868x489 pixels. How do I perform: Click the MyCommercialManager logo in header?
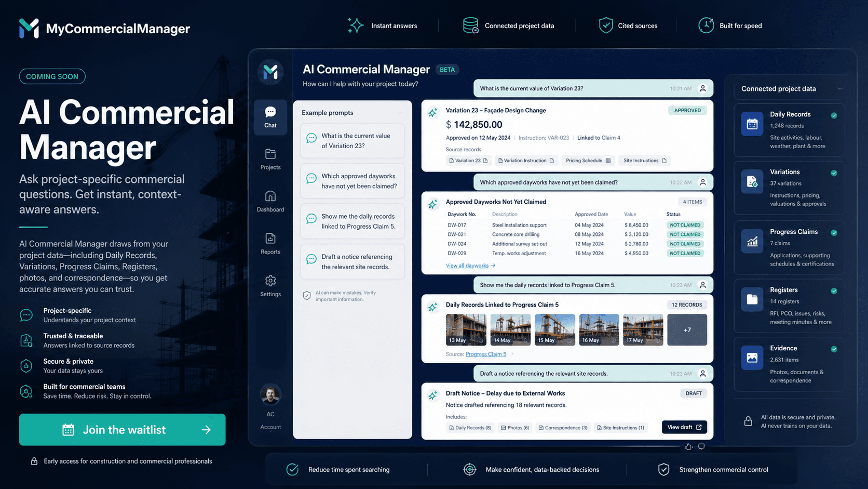pyautogui.click(x=104, y=28)
